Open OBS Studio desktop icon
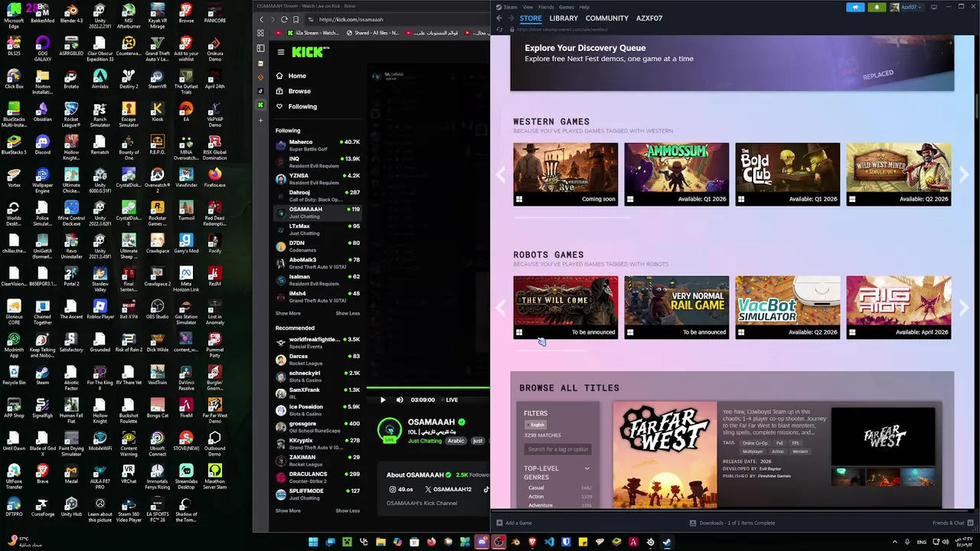Image resolution: width=980 pixels, height=551 pixels. (157, 309)
